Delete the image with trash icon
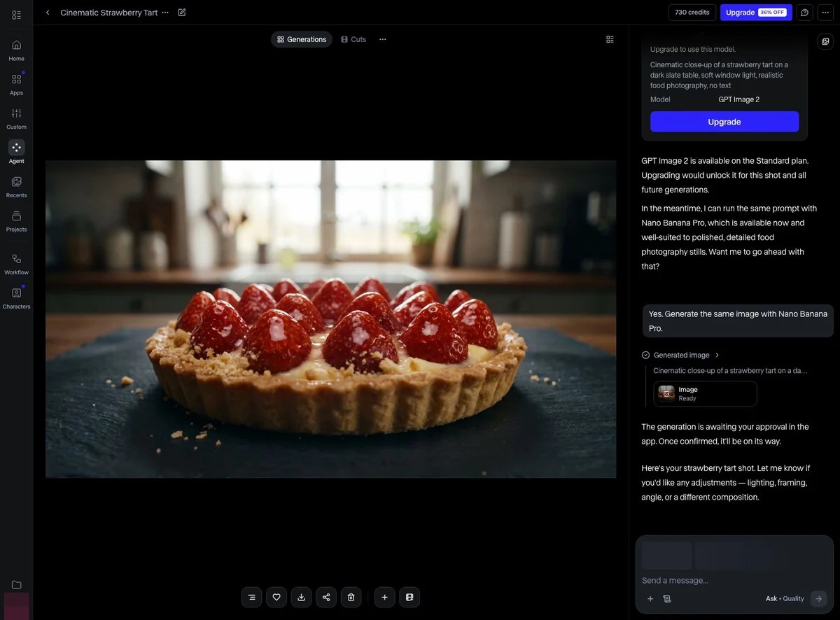840x620 pixels. [351, 597]
